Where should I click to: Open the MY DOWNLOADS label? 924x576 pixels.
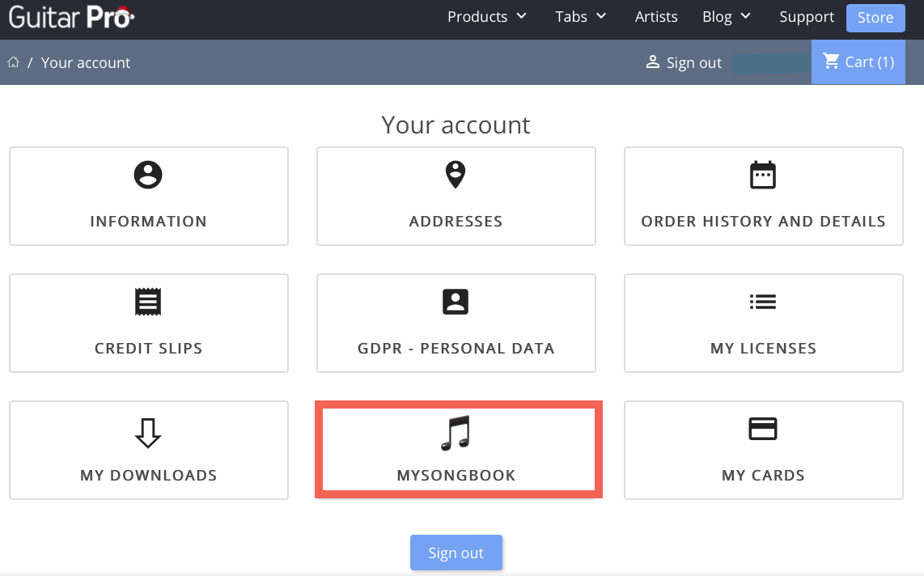click(149, 476)
